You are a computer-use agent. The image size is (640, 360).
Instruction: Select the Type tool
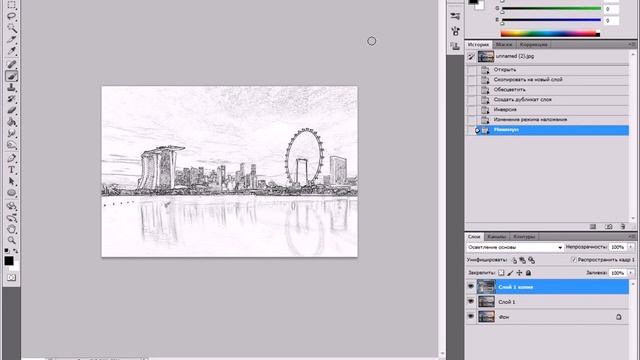coord(11,170)
